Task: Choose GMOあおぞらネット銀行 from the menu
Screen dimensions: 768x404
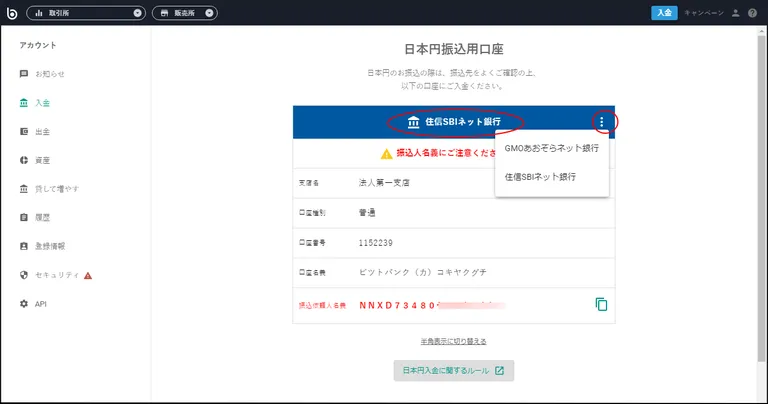Action: [x=552, y=148]
